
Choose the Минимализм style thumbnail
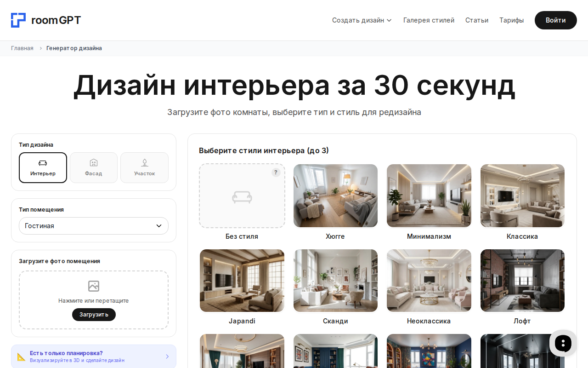(429, 195)
